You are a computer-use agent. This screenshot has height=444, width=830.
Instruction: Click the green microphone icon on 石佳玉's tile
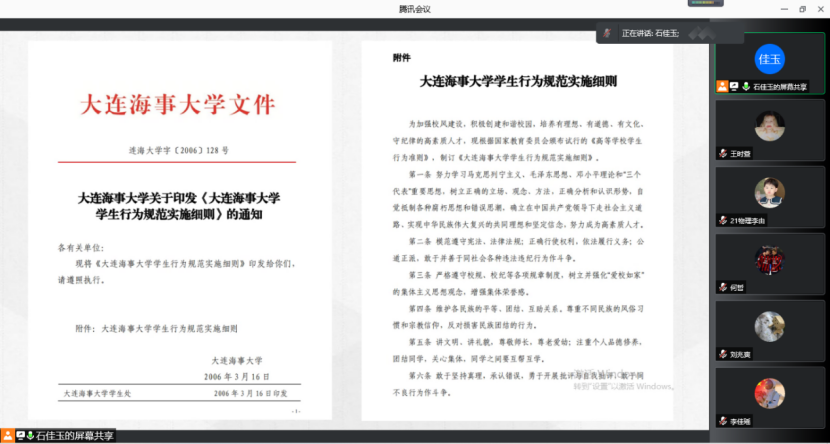745,87
